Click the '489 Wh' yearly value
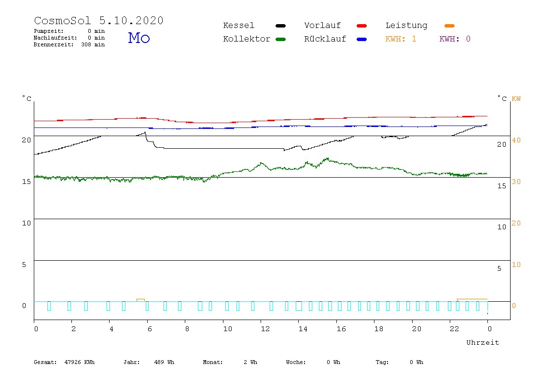The image size is (554, 392). [x=164, y=362]
